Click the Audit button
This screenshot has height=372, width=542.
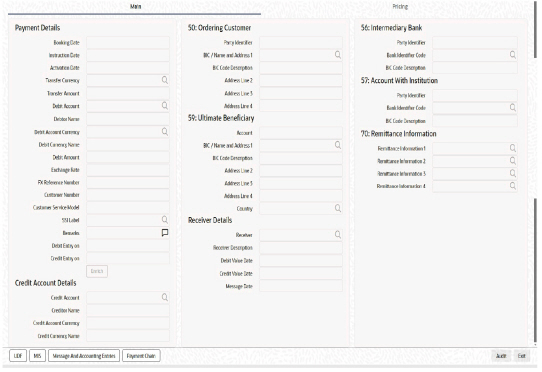tap(501, 356)
